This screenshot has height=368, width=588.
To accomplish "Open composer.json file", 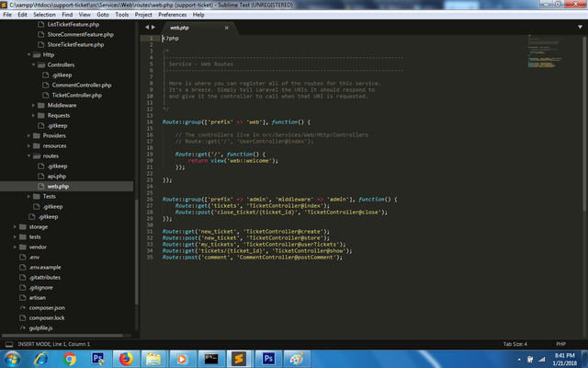I will click(47, 308).
